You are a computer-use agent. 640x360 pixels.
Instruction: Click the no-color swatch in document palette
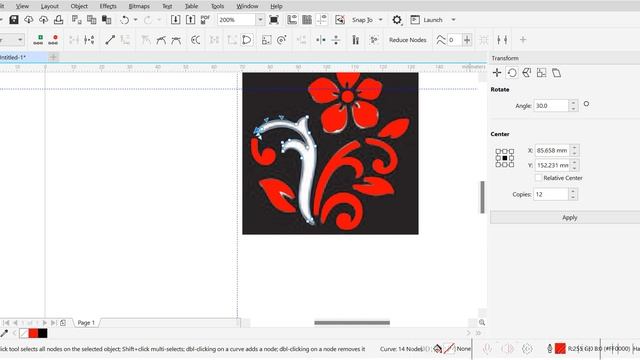coord(24,333)
